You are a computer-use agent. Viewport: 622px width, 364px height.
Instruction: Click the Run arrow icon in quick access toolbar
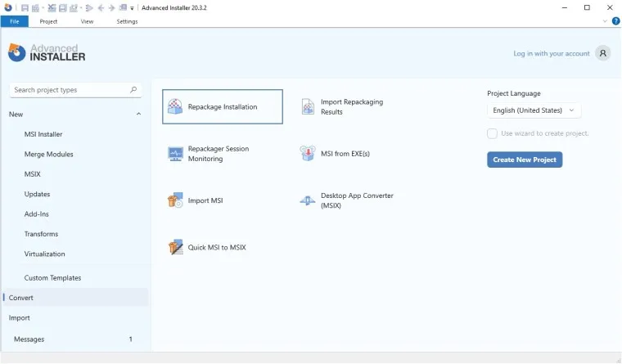89,8
